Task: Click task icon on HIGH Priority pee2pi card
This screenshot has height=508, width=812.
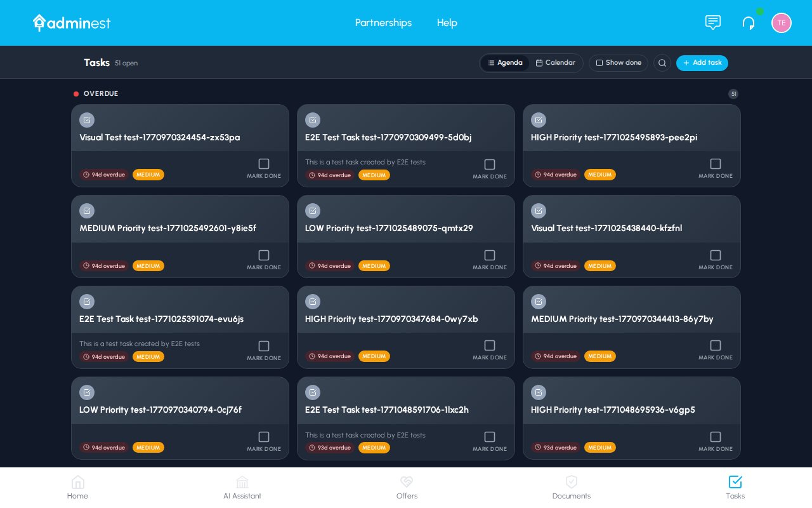Action: [539, 120]
